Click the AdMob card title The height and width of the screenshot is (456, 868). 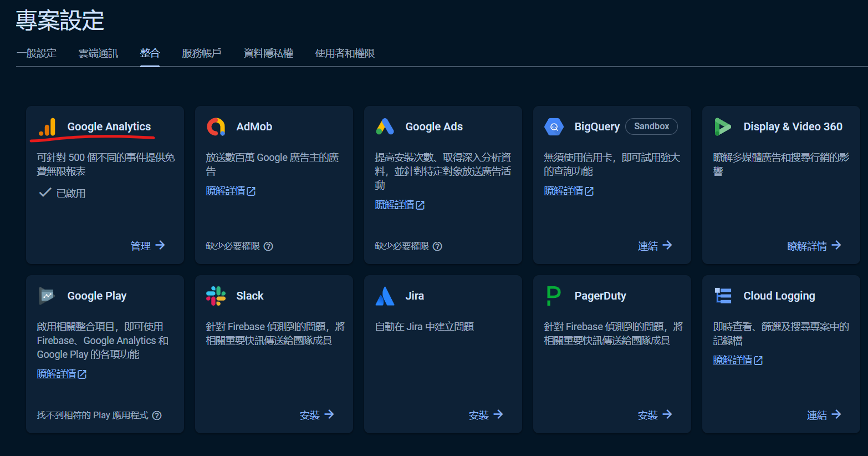pyautogui.click(x=254, y=126)
